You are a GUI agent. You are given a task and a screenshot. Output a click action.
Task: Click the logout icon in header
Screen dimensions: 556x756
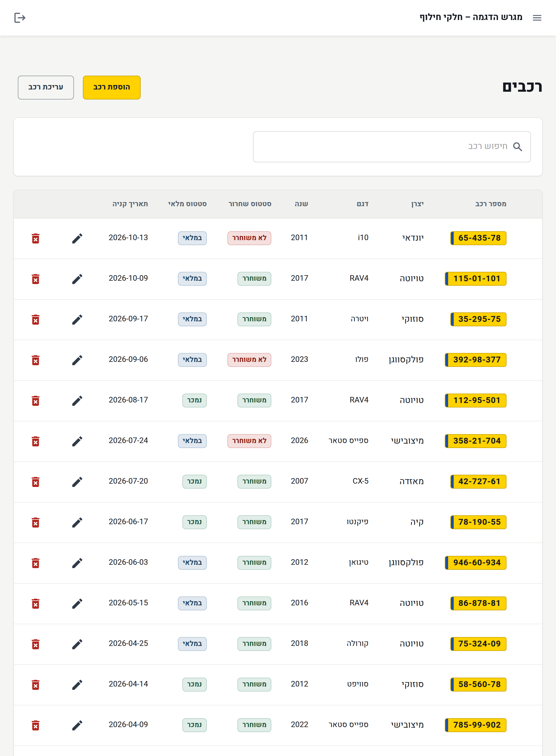click(20, 18)
